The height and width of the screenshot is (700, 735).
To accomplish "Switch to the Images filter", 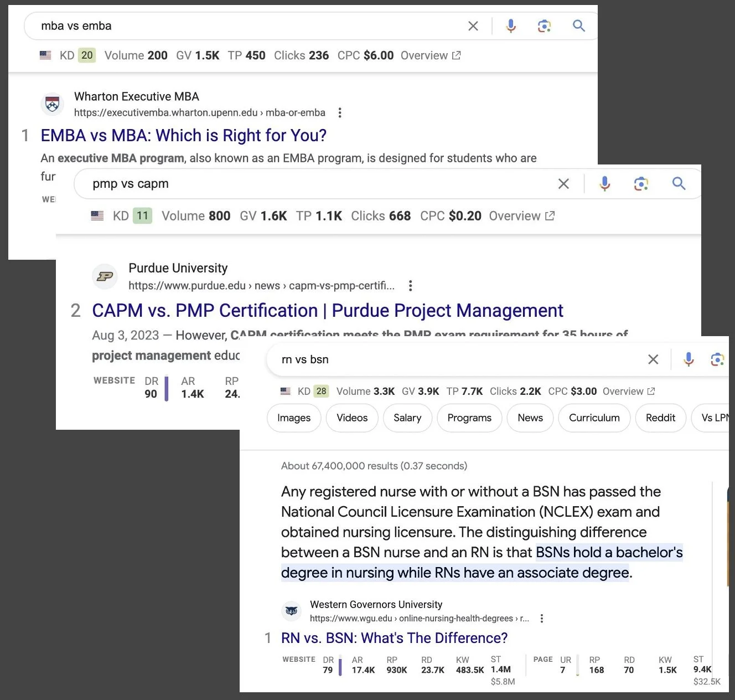I will pos(294,418).
